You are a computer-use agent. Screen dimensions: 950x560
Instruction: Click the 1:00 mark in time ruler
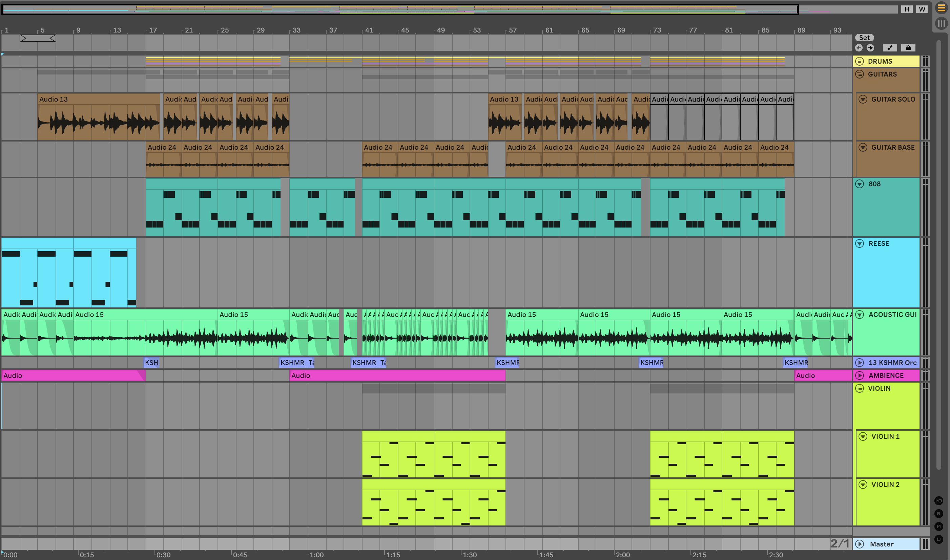coord(316,555)
